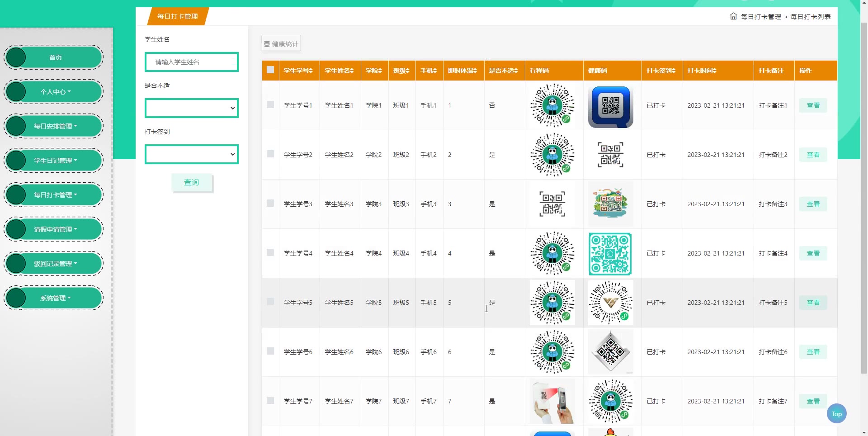Open the 健康码 image for 学生学号2
The image size is (868, 436).
(611, 155)
